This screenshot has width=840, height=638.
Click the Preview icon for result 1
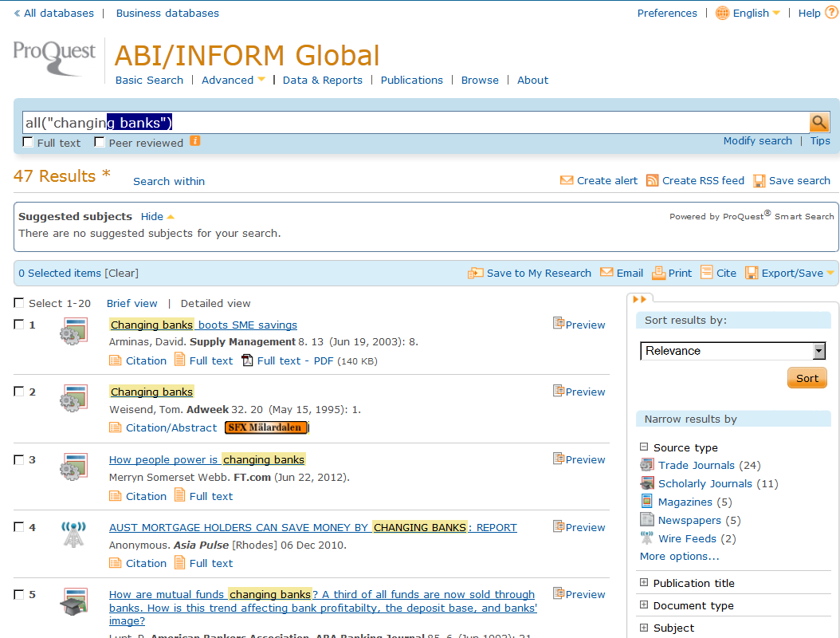558,323
